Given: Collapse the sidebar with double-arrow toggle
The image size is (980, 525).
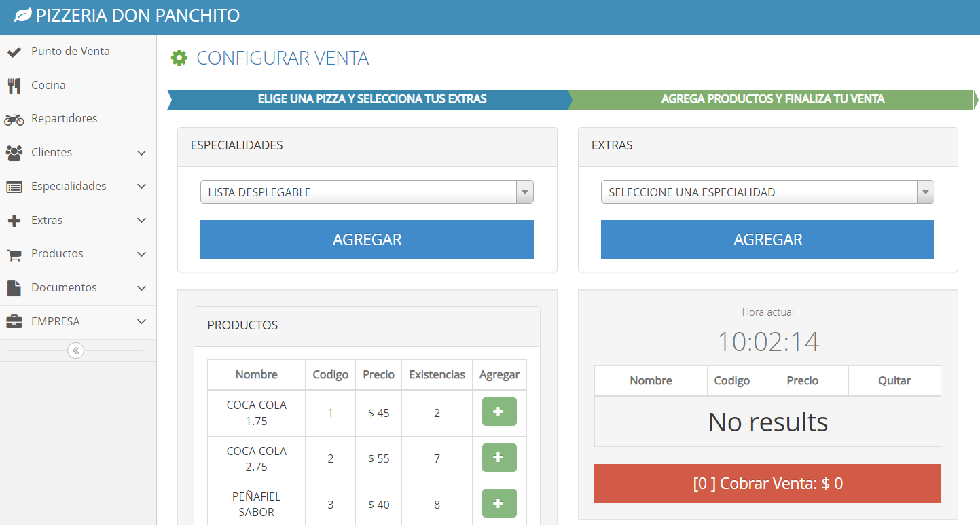Looking at the screenshot, I should point(75,351).
